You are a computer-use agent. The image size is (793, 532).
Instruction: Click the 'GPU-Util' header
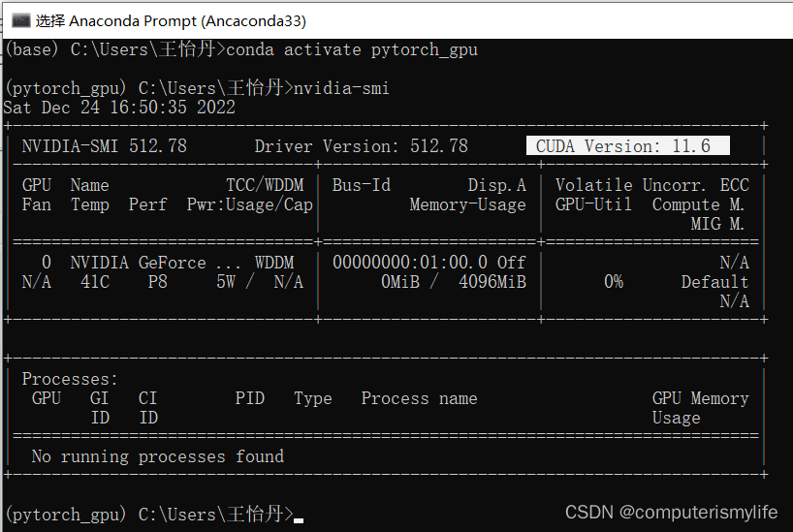593,204
